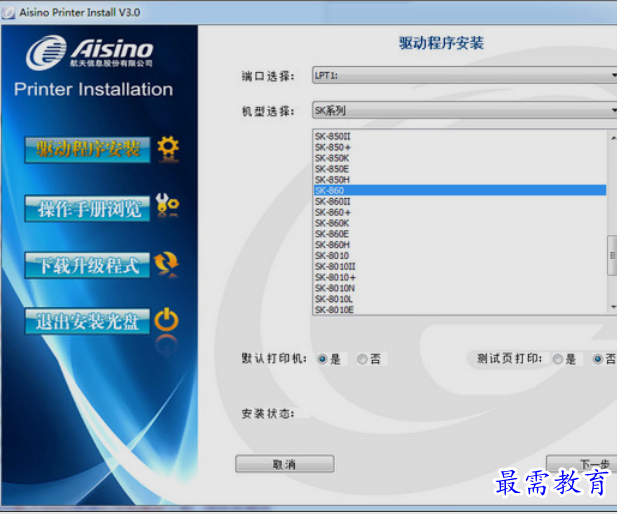The width and height of the screenshot is (617, 514).
Task: Choose 是 for test page printing
Action: pyautogui.click(x=557, y=359)
